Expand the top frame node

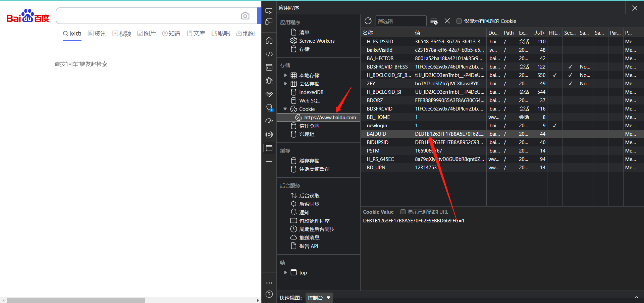[285, 272]
